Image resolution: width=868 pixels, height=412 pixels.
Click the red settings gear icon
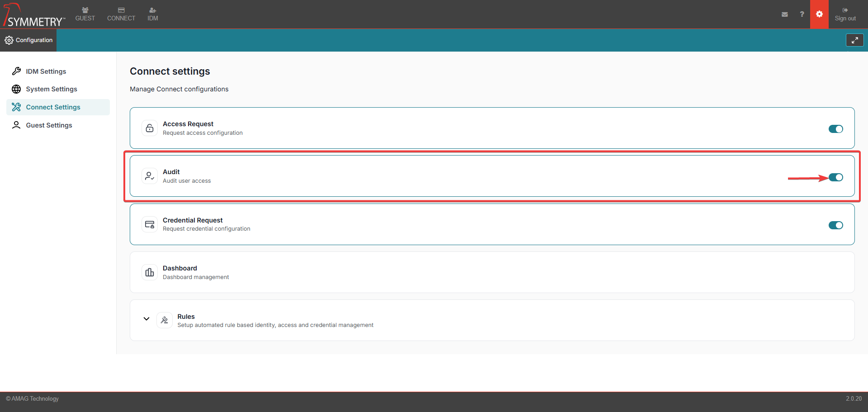coord(819,14)
